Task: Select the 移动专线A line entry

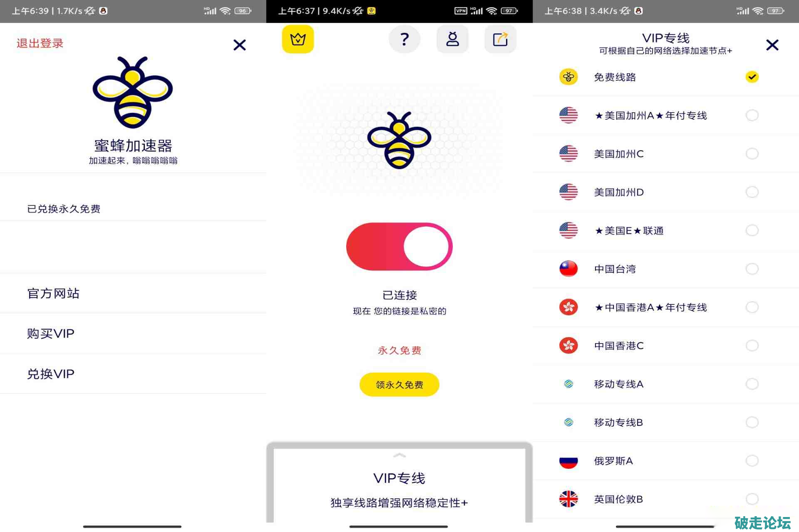Action: [x=666, y=384]
